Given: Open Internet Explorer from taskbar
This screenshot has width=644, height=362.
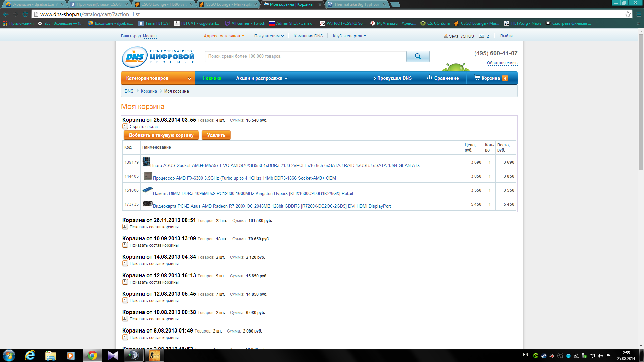Looking at the screenshot, I should [x=30, y=355].
